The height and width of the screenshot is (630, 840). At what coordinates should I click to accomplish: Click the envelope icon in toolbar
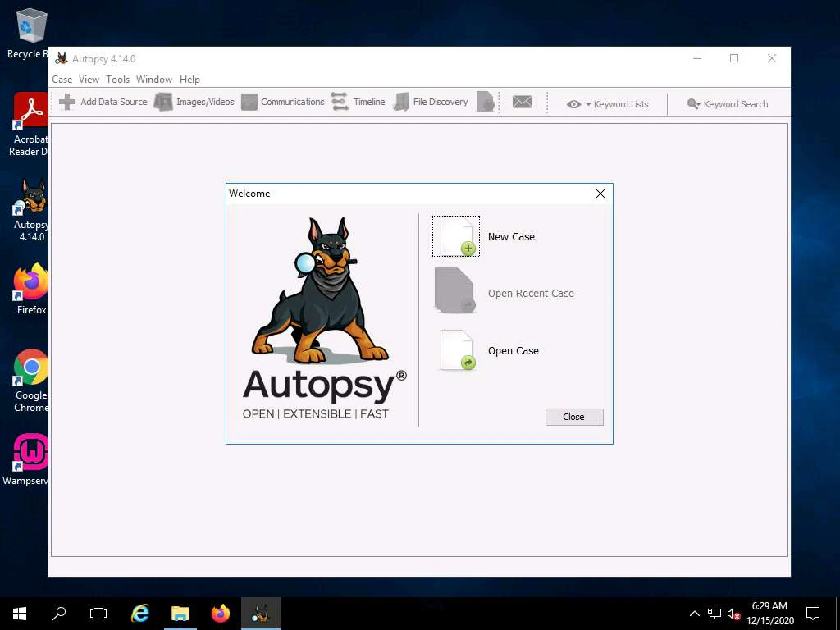(523, 101)
